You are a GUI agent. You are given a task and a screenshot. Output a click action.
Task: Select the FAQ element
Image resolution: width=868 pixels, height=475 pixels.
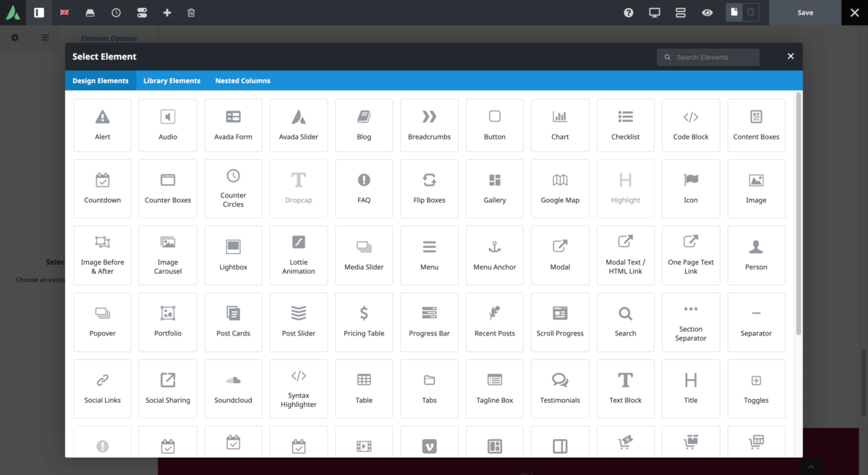[x=364, y=189]
